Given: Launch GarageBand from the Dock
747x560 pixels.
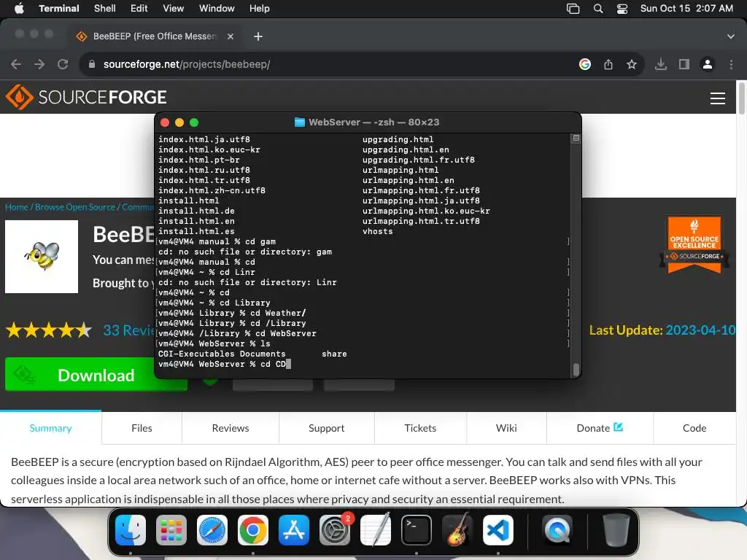Looking at the screenshot, I should [x=457, y=530].
